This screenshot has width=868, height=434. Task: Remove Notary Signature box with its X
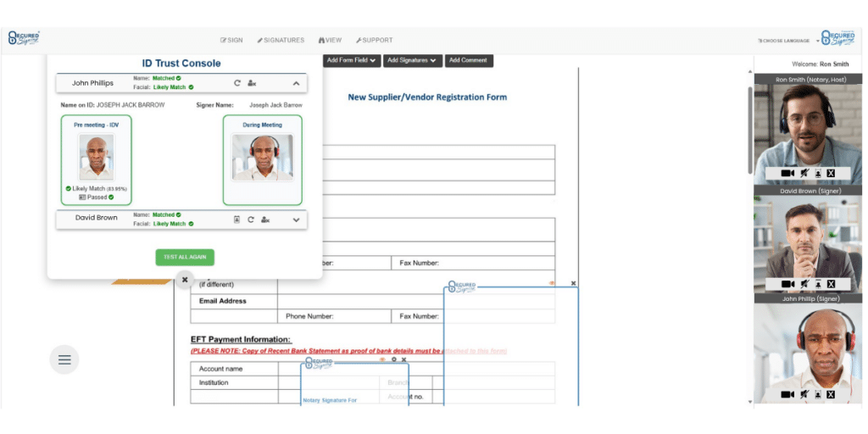pyautogui.click(x=404, y=359)
